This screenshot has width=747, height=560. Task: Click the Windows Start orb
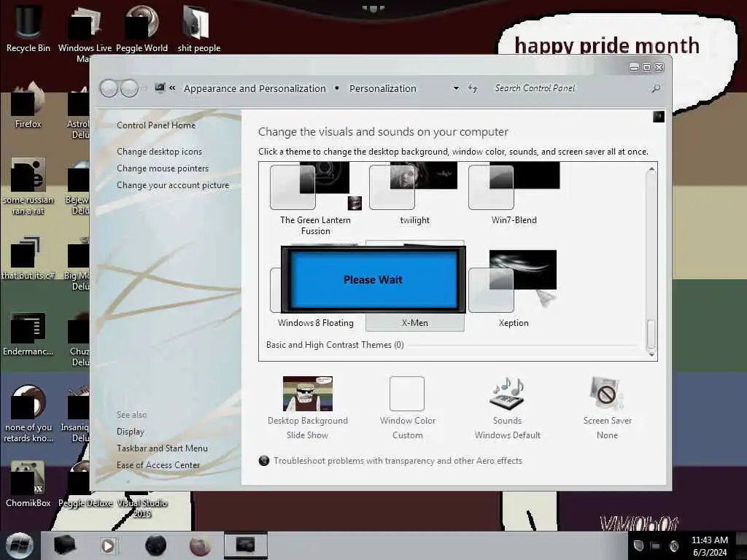(18, 545)
